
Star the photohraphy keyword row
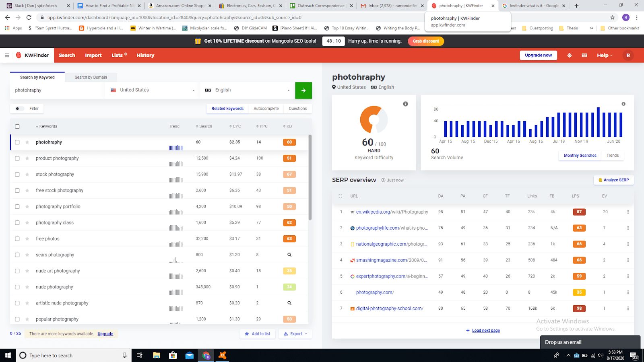pyautogui.click(x=27, y=142)
